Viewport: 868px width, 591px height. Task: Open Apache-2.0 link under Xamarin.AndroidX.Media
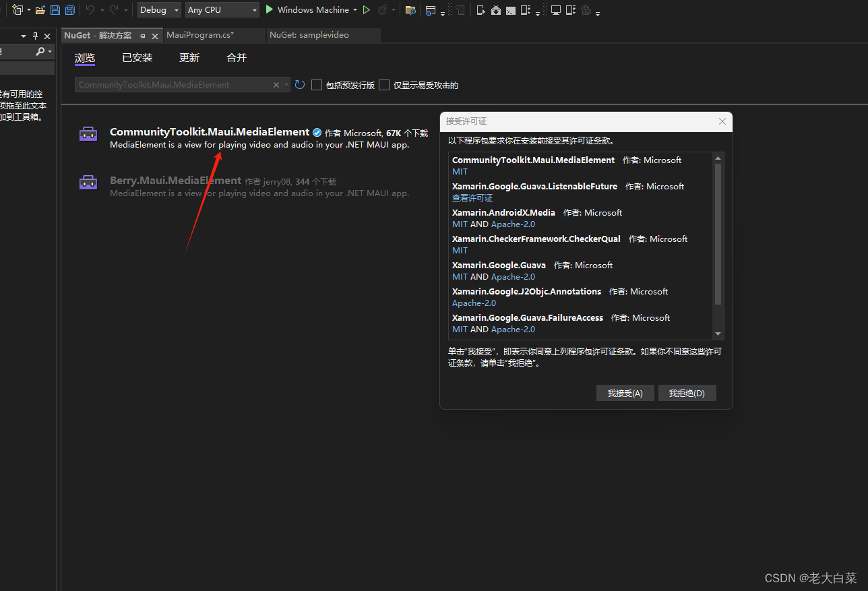[513, 224]
